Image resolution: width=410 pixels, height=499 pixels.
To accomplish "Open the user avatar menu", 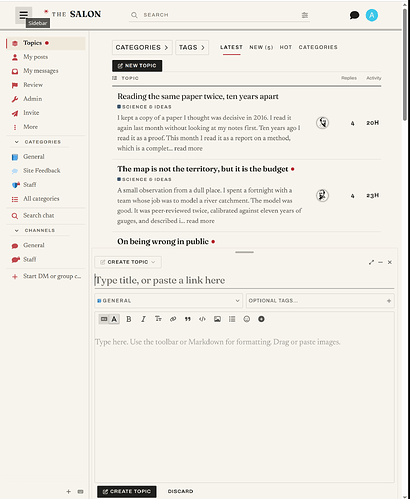I will coord(372,15).
